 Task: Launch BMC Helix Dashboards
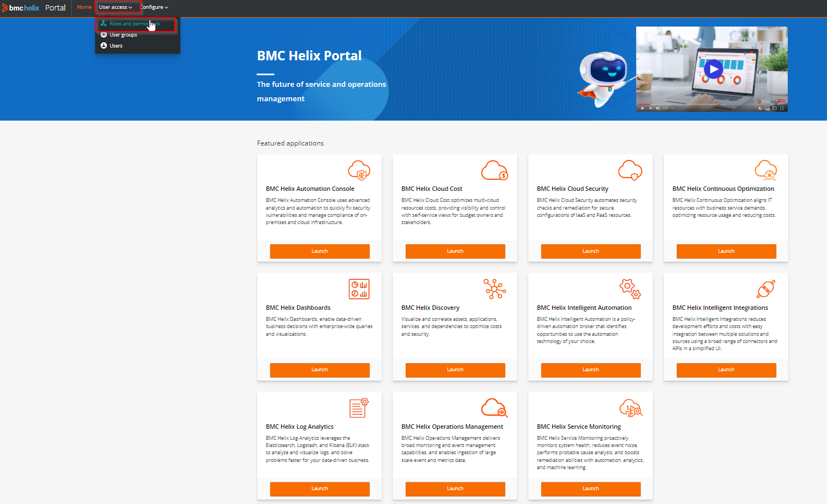click(x=320, y=370)
